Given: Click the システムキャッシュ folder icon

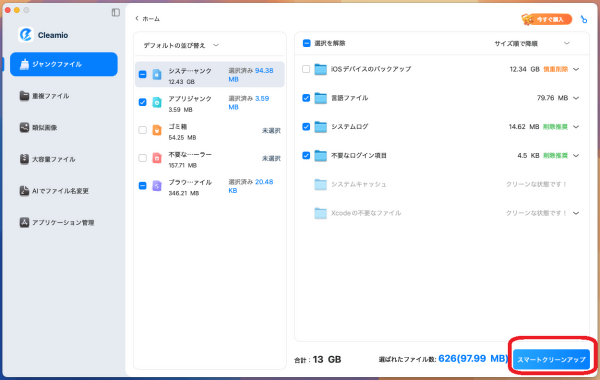Looking at the screenshot, I should click(321, 184).
